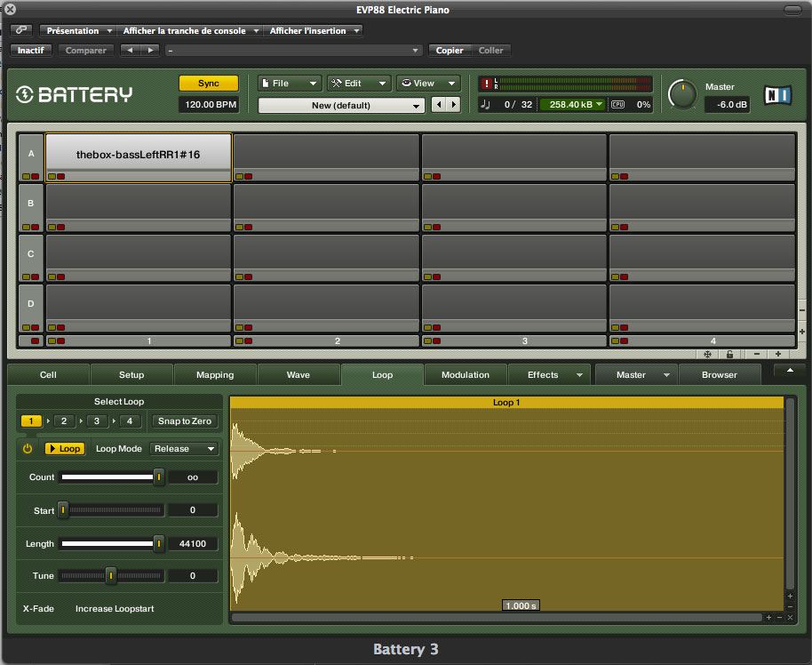
Task: Toggle loop power button
Action: click(x=28, y=449)
